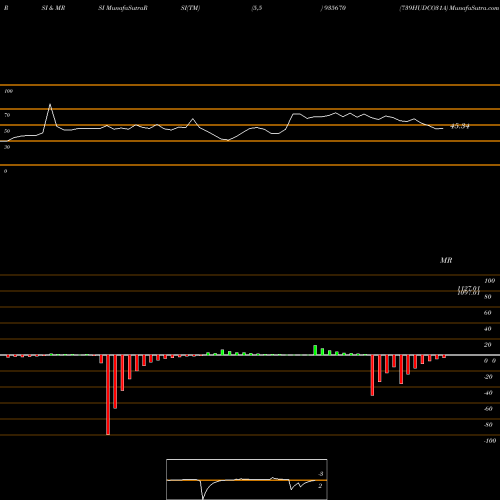The image size is (500, 500).
Task: Click the 20 label on the MR axis
Action: (x=488, y=345)
